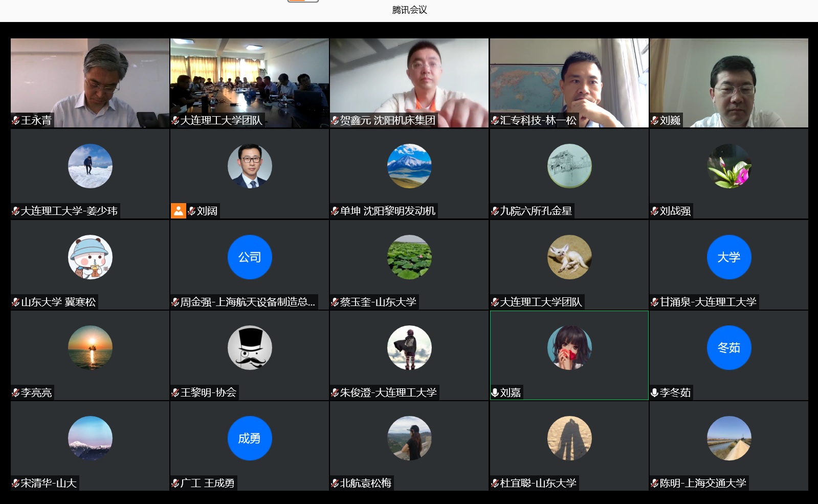Click the muted mic icon of 单坤 沈阳黎明发动机

coord(335,211)
